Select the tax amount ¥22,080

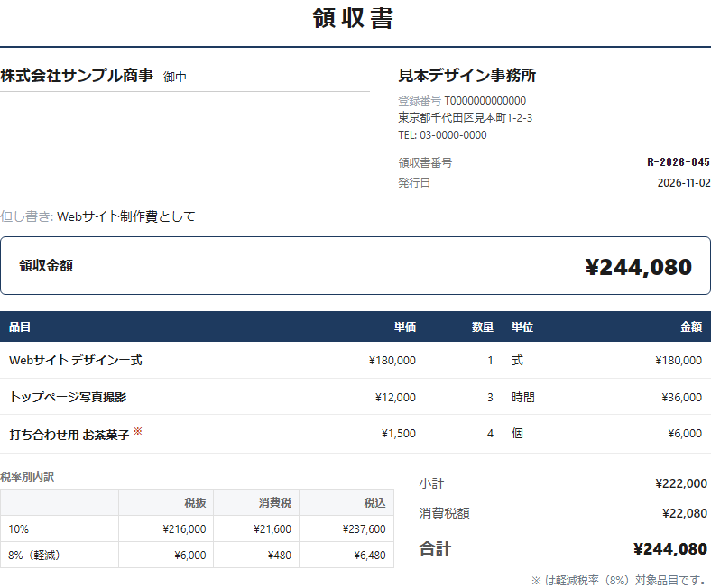point(685,513)
